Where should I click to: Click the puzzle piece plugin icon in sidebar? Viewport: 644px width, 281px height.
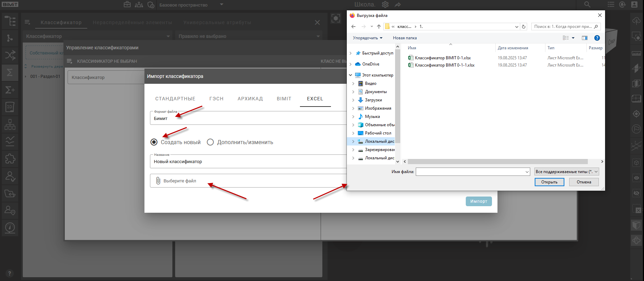click(10, 159)
